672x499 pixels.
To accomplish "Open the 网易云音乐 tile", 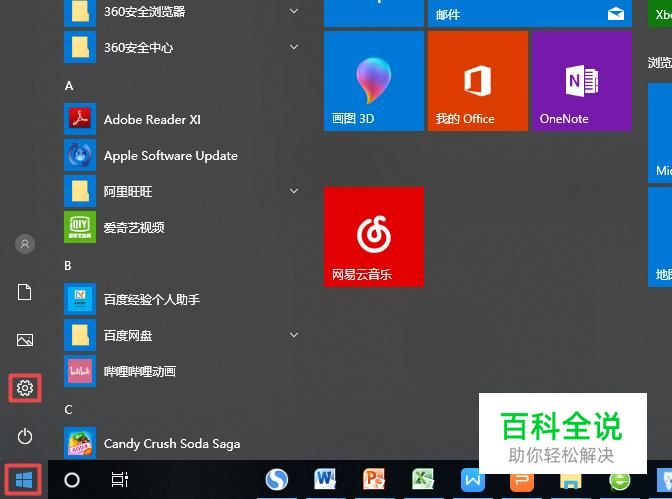I will point(374,237).
